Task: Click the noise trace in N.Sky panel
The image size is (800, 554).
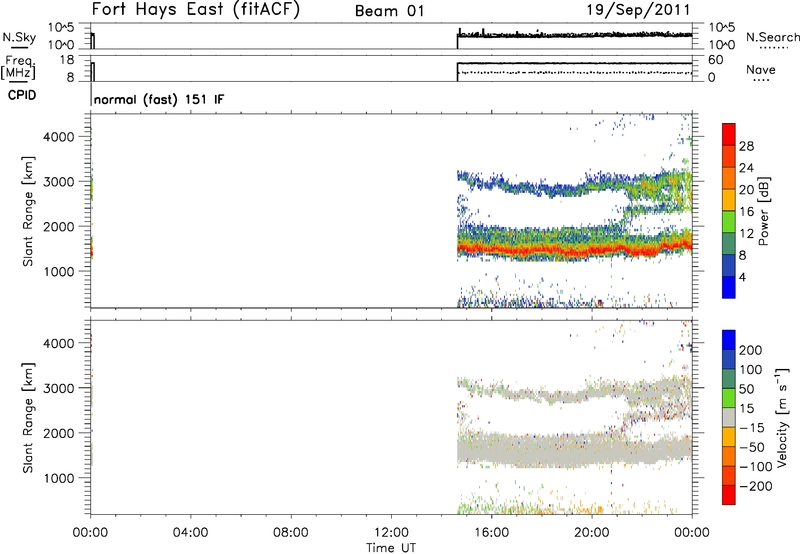Action: click(574, 35)
